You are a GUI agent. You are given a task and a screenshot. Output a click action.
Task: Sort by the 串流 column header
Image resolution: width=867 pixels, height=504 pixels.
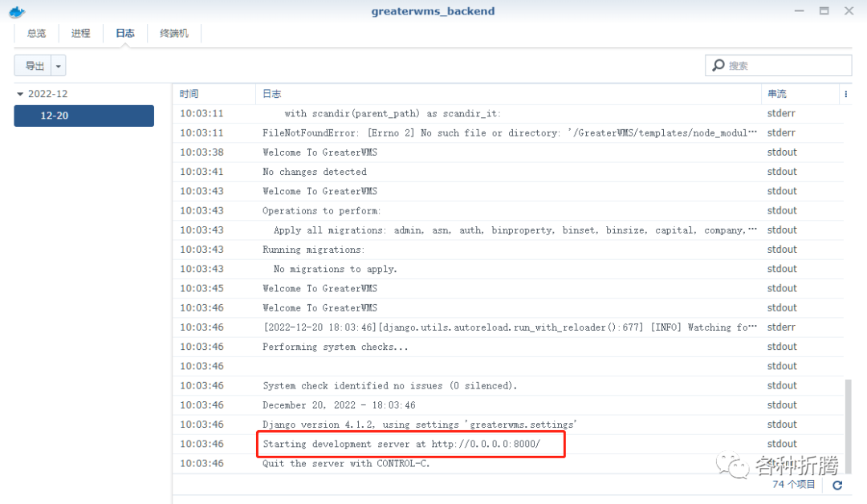[x=800, y=94]
